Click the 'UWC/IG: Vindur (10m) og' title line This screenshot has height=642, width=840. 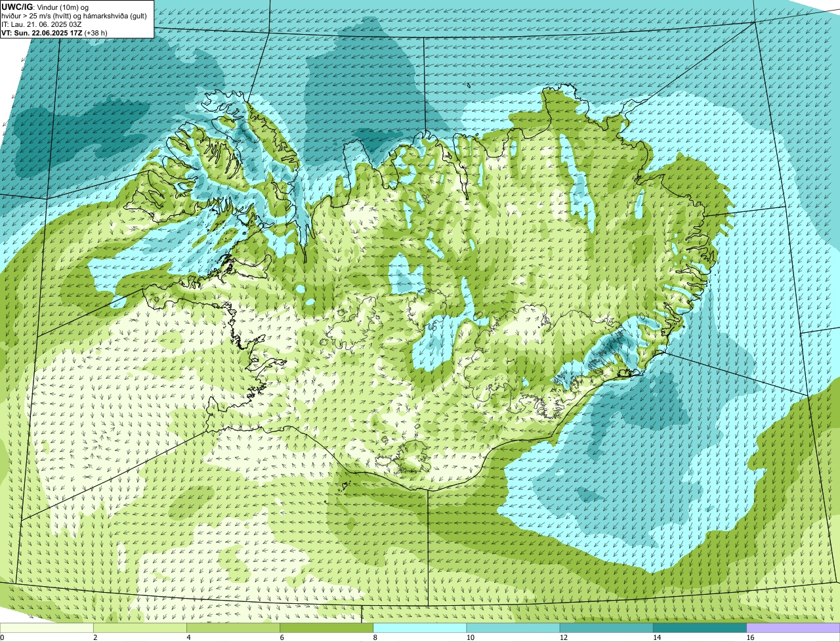pyautogui.click(x=45, y=7)
